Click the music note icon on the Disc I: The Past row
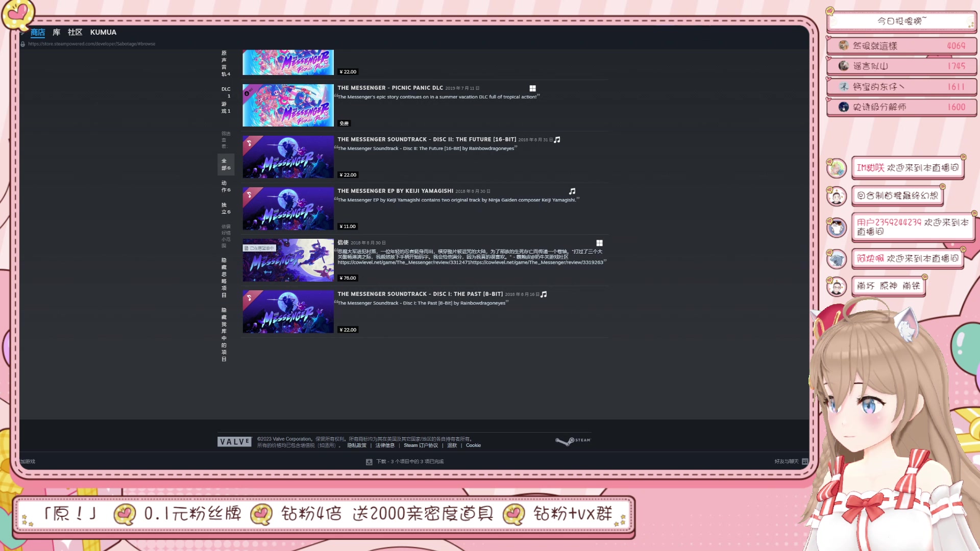980x551 pixels. click(544, 294)
